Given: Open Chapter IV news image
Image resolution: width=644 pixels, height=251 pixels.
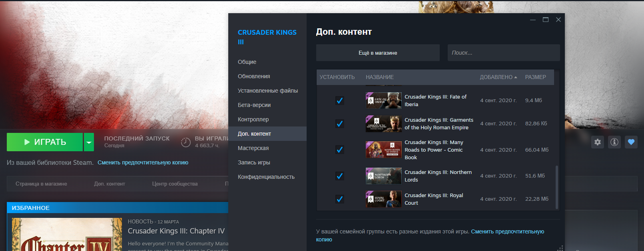Looking at the screenshot, I should 67,235.
